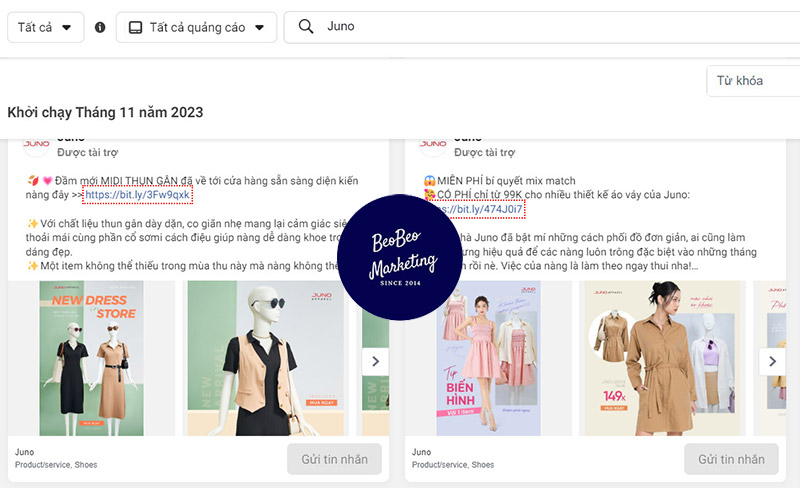Open the bit.ly/3Fw9qxk link
800x488 pixels.
tap(137, 195)
